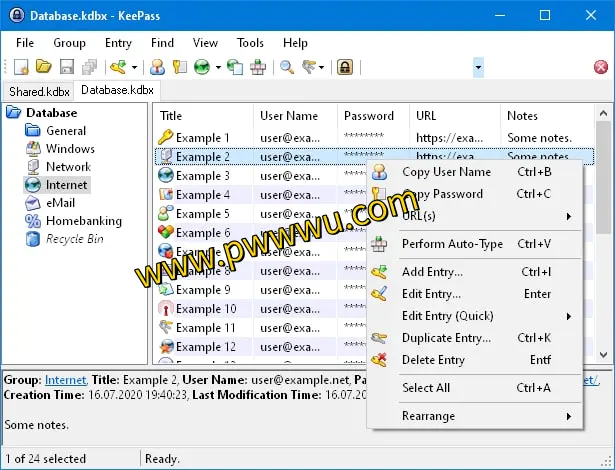Open the Add Entry toolbar dropdown arrow
Image resolution: width=615 pixels, height=470 pixels.
133,67
